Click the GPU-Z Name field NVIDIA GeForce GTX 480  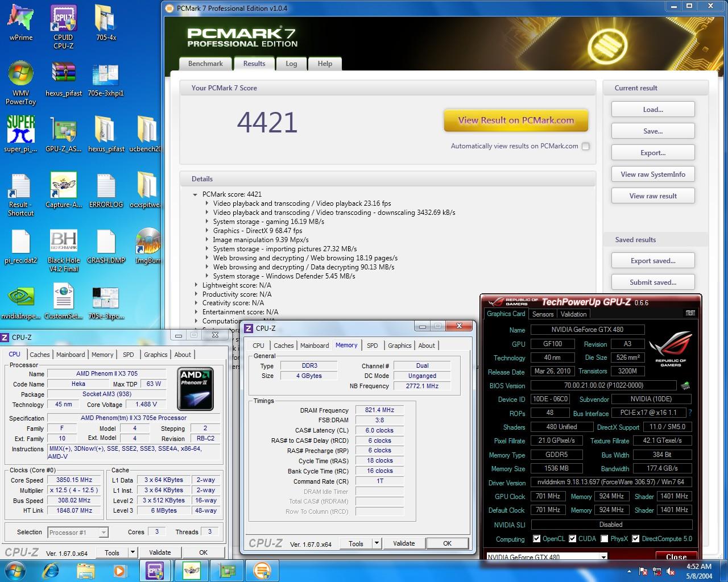coord(588,330)
